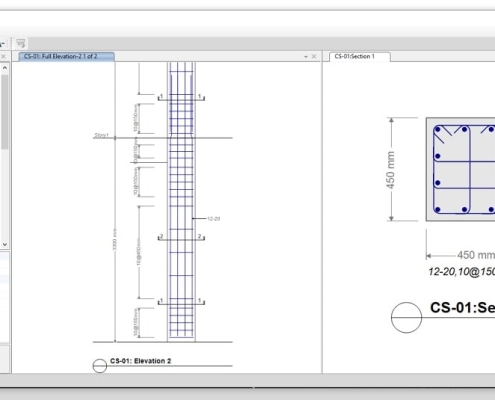Select the section cut marker labeled 2
This screenshot has width=495, height=400.
181,237
